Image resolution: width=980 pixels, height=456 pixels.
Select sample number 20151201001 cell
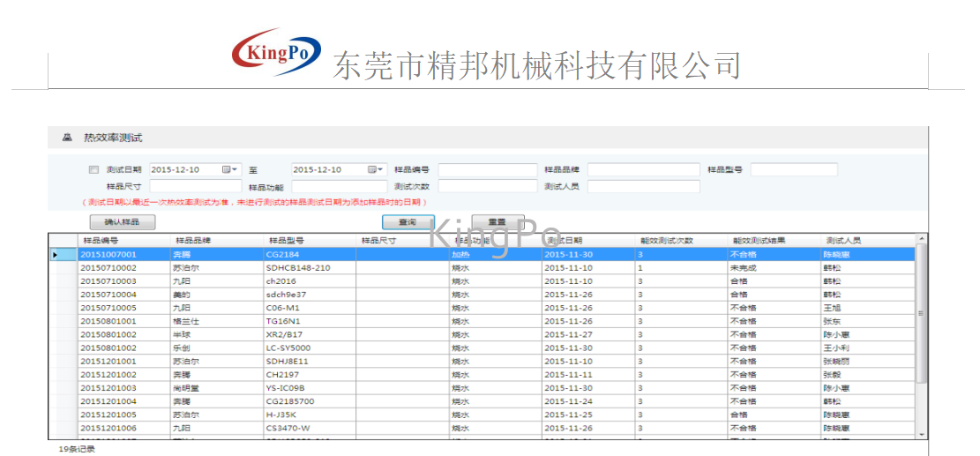(123, 361)
